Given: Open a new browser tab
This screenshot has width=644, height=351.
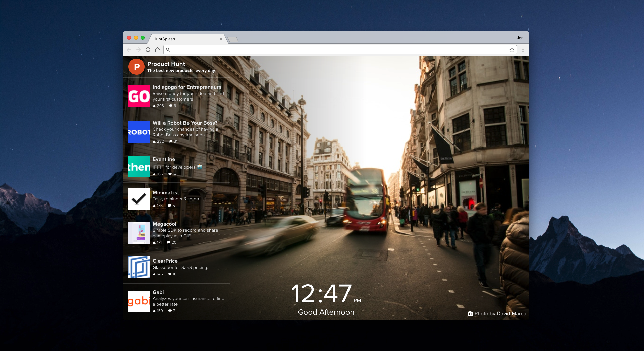Looking at the screenshot, I should 233,39.
